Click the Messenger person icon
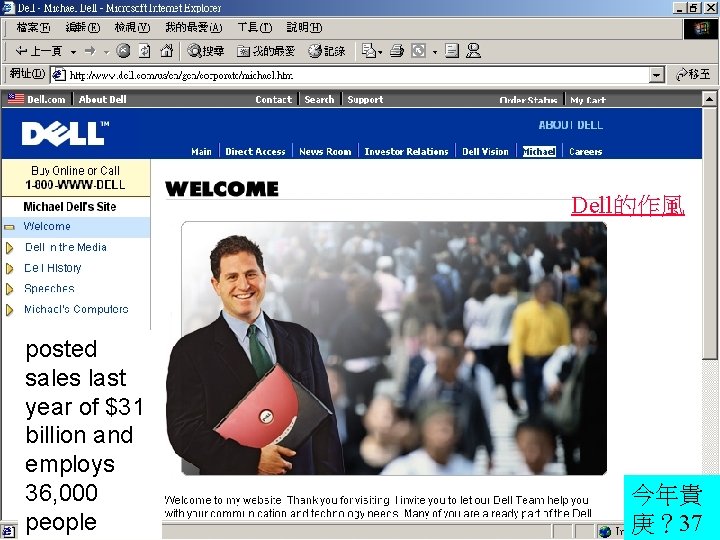This screenshot has height=540, width=720. [473, 51]
